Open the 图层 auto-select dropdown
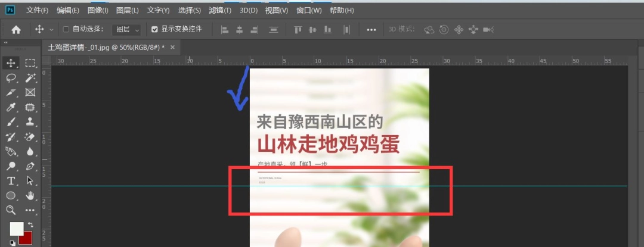 tap(126, 30)
